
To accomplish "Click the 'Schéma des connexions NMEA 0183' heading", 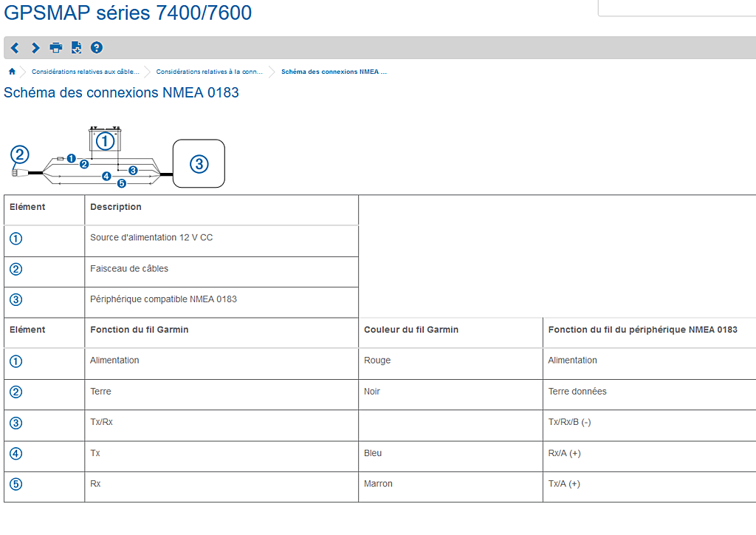I will click(x=122, y=92).
